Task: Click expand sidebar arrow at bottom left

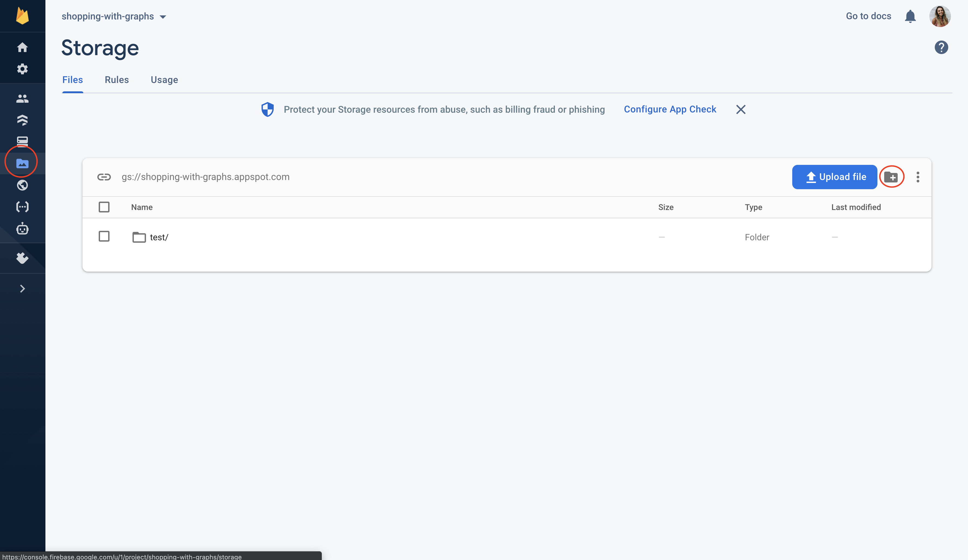Action: pyautogui.click(x=22, y=288)
